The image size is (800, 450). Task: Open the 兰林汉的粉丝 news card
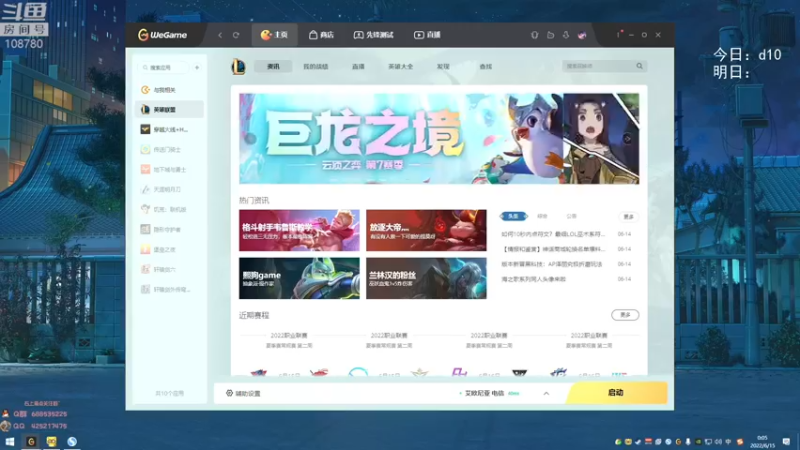click(426, 278)
